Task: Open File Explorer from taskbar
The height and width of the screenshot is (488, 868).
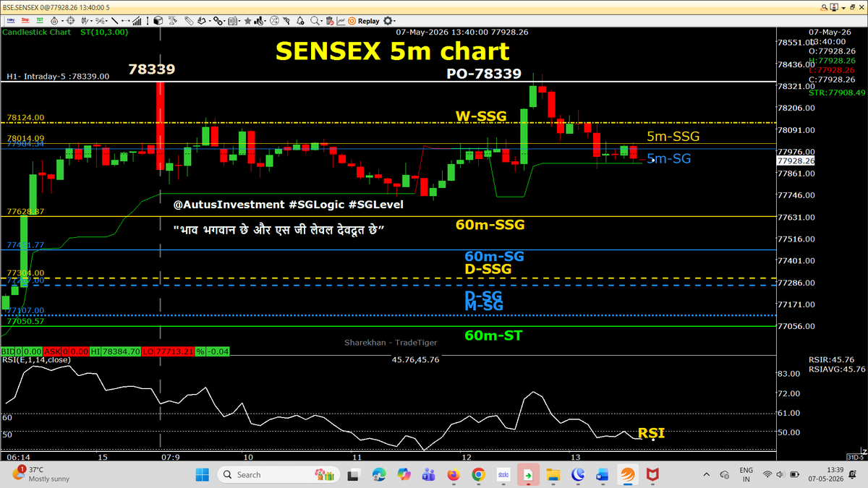Action: [x=553, y=474]
